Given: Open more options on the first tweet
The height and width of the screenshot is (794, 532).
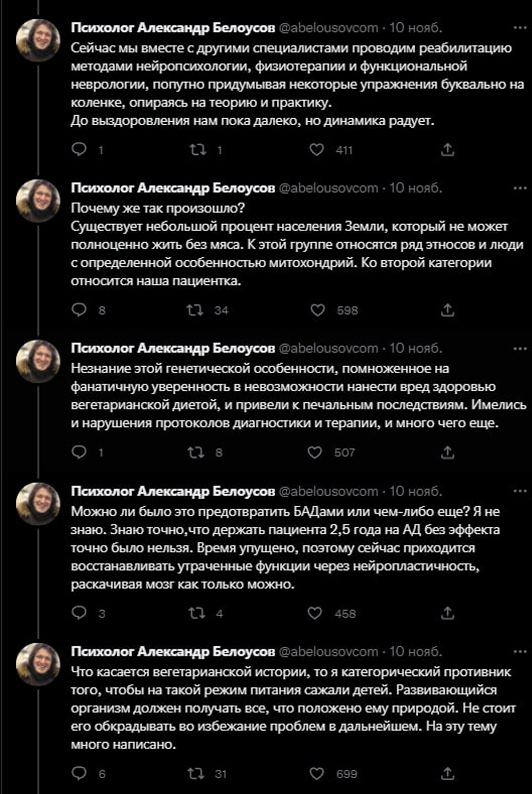Looking at the screenshot, I should pos(520,28).
